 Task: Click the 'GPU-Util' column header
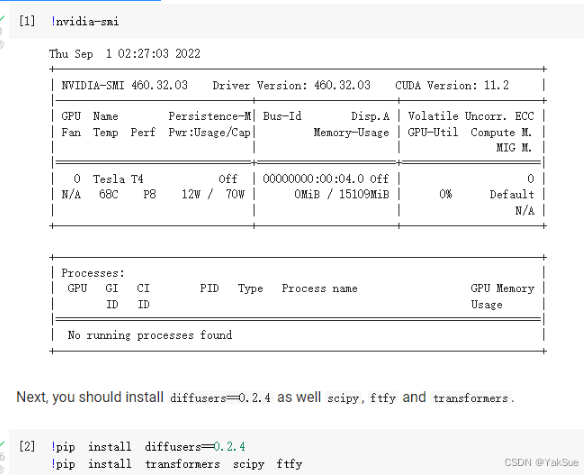click(x=433, y=132)
